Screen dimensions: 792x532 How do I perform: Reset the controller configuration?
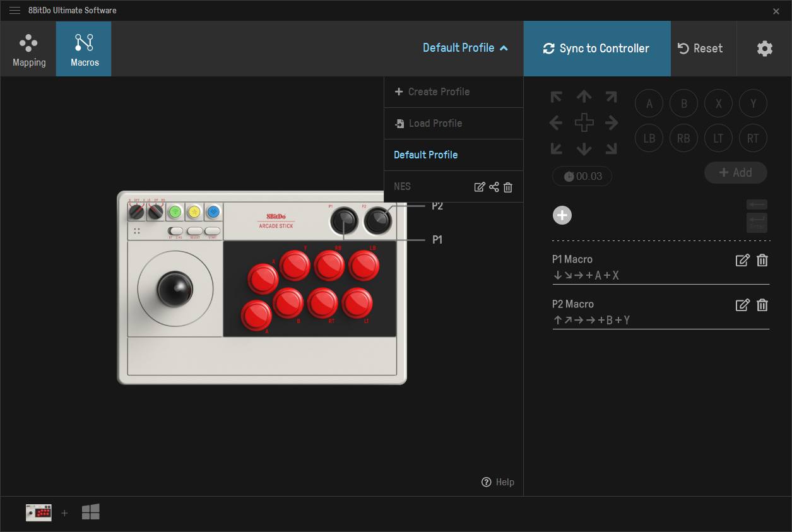click(x=700, y=49)
